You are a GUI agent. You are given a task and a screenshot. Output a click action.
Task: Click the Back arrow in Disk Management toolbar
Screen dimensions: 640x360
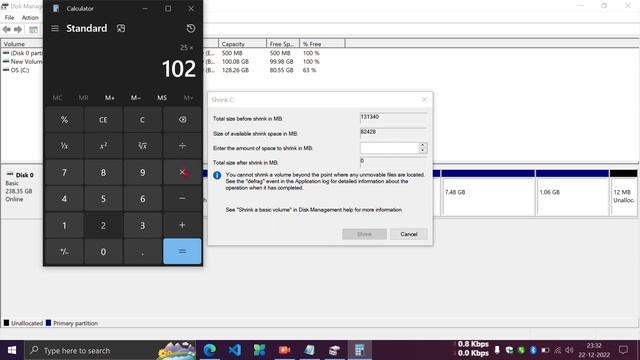click(x=7, y=29)
